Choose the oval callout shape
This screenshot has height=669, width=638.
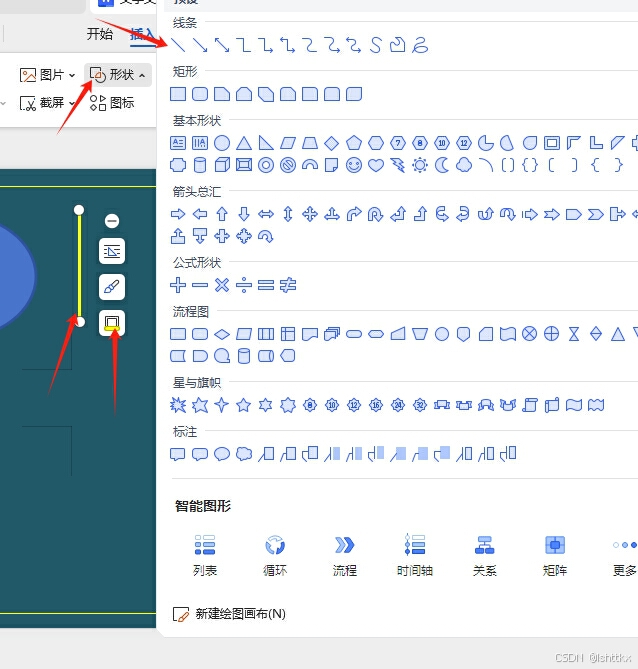click(x=222, y=454)
